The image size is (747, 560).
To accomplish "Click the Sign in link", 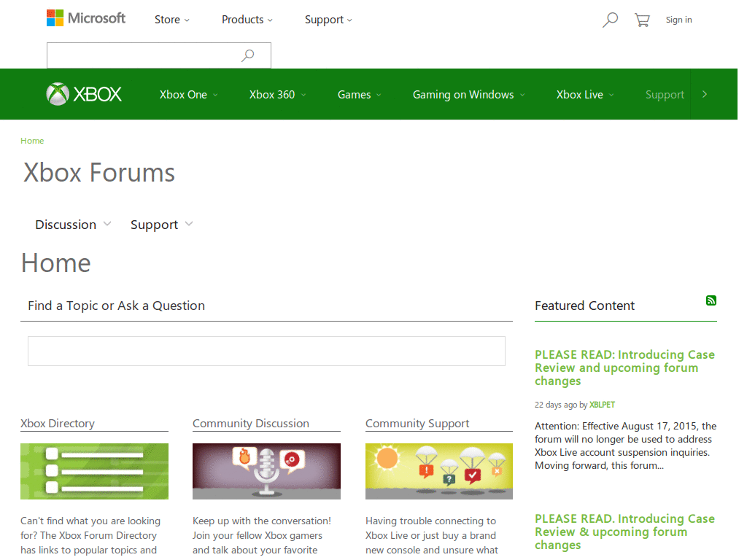I will (x=678, y=20).
